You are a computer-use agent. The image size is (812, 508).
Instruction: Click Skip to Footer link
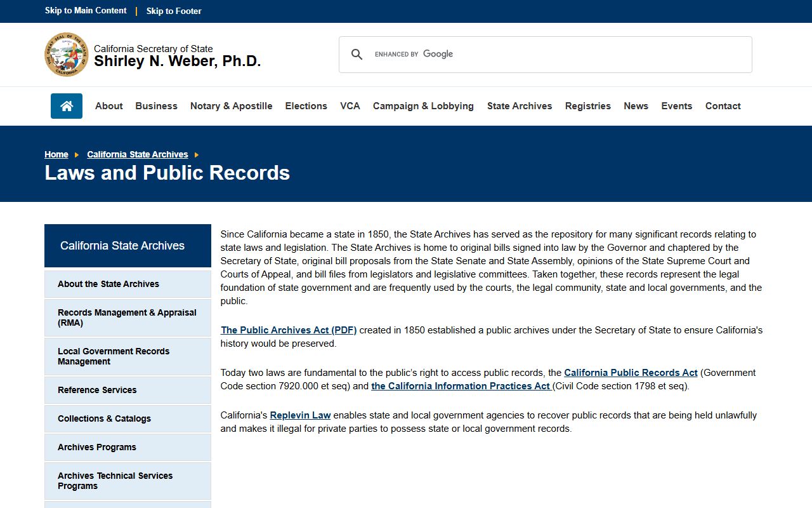[x=174, y=11]
